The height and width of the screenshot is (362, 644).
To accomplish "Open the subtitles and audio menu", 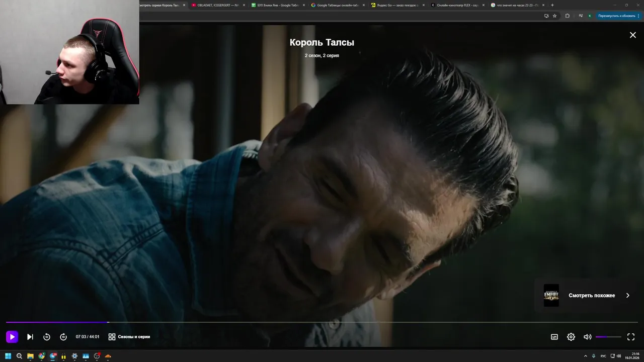I will 554,337.
